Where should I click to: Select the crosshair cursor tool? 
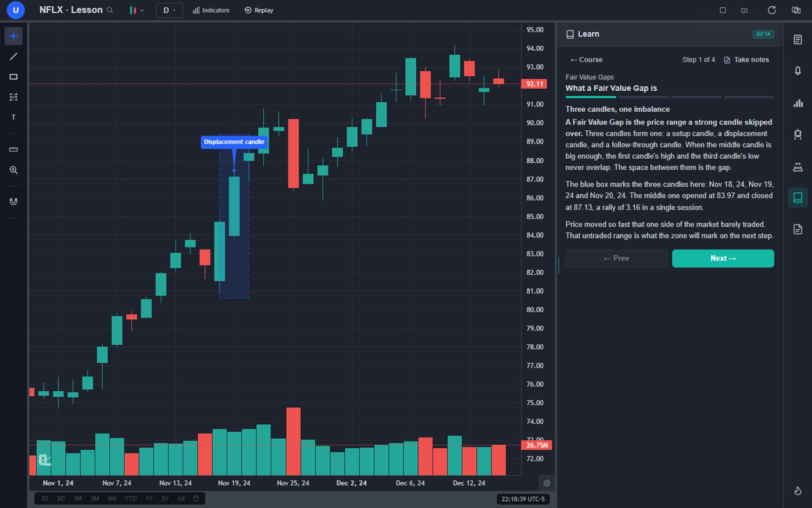tap(14, 36)
